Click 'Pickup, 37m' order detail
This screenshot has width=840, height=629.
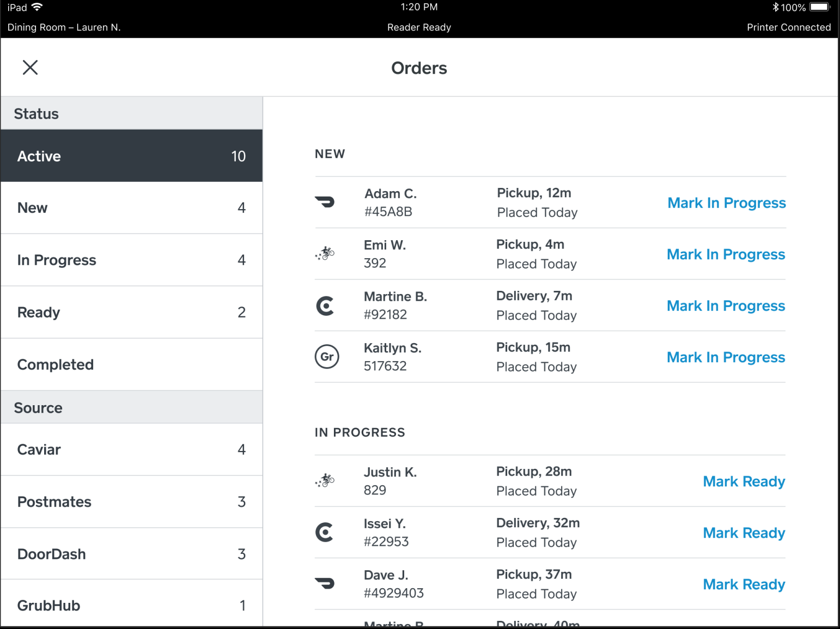tap(534, 575)
